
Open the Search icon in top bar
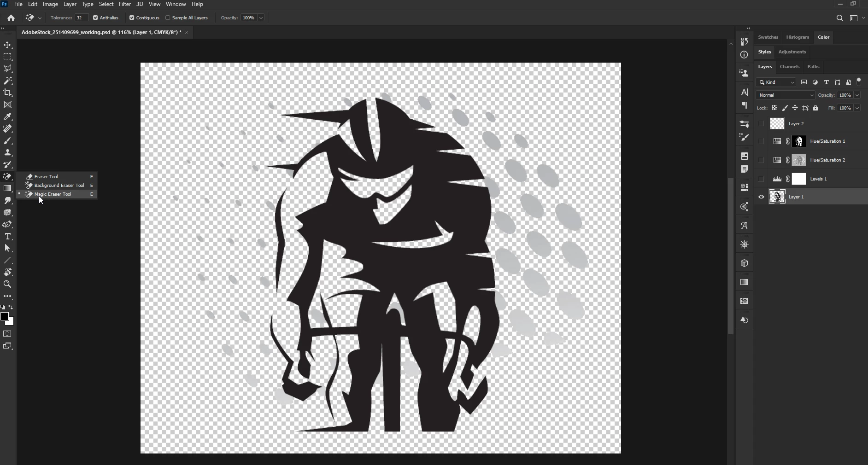point(839,18)
